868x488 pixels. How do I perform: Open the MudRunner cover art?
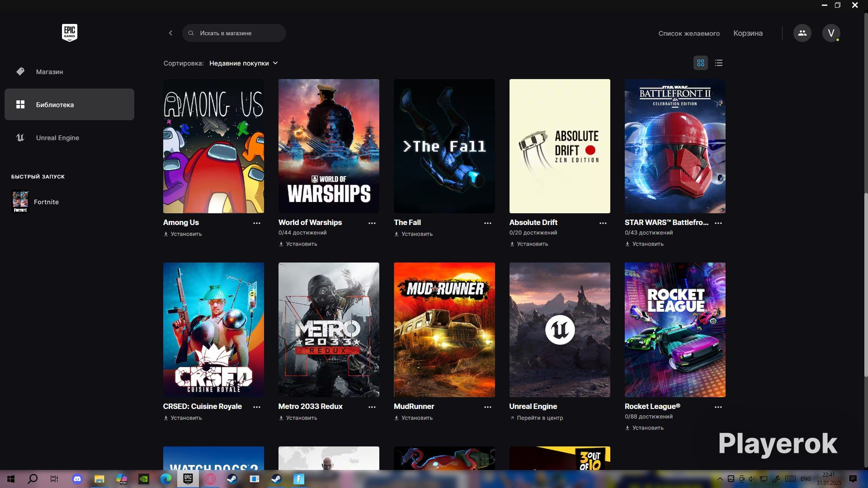[x=444, y=330]
